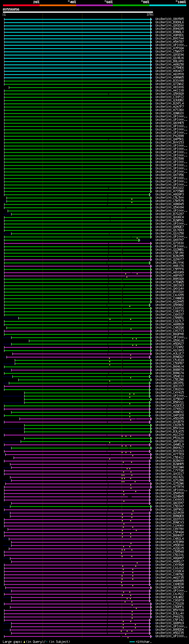Open hit UniRef100_C7YTQ6
This screenshot has width=189, height=644.
pos(170,470)
